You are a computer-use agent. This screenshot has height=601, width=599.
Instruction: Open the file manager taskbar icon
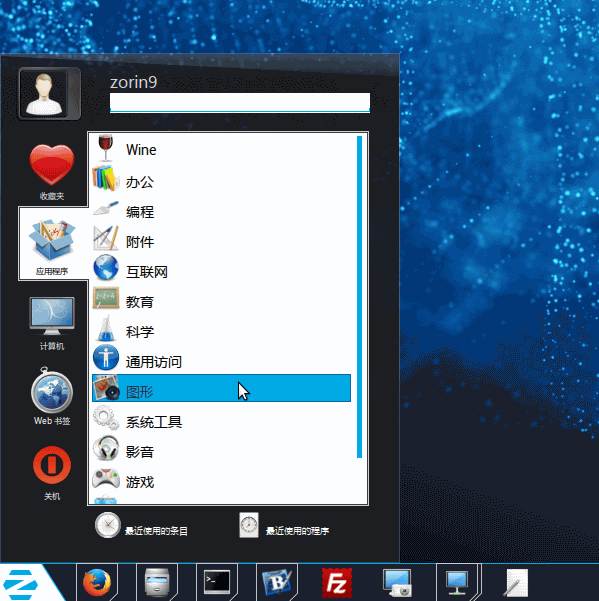click(157, 583)
